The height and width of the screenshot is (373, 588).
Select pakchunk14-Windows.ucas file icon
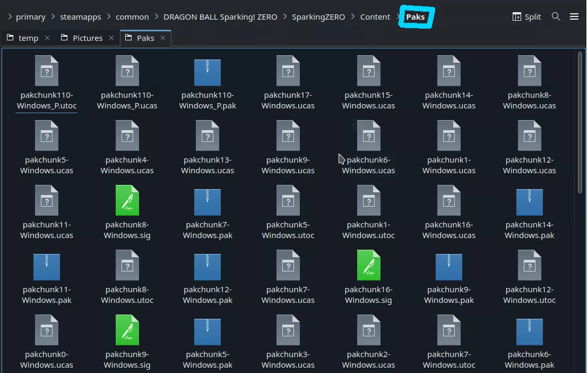click(x=449, y=71)
